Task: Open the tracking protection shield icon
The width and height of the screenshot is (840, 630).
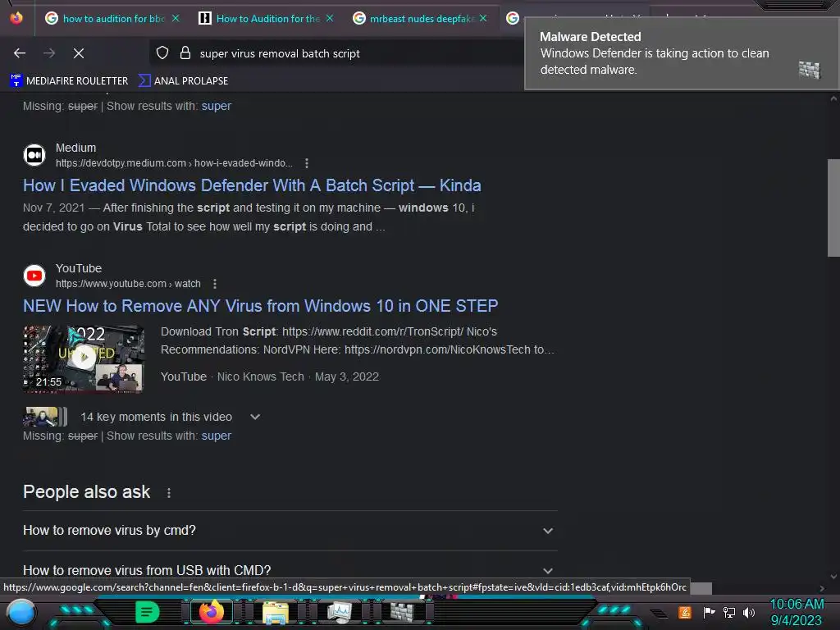Action: click(x=162, y=53)
